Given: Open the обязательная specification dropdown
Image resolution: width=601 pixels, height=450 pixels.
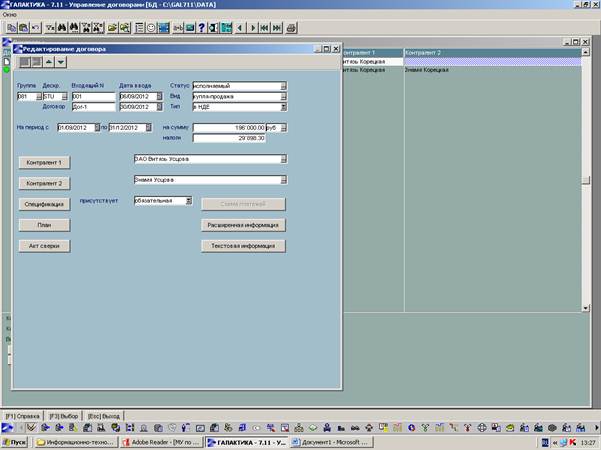Looking at the screenshot, I should click(189, 200).
